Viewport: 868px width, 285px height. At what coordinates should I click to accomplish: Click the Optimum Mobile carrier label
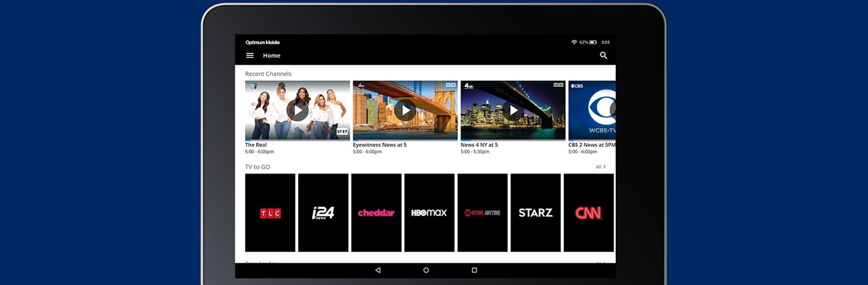[263, 43]
